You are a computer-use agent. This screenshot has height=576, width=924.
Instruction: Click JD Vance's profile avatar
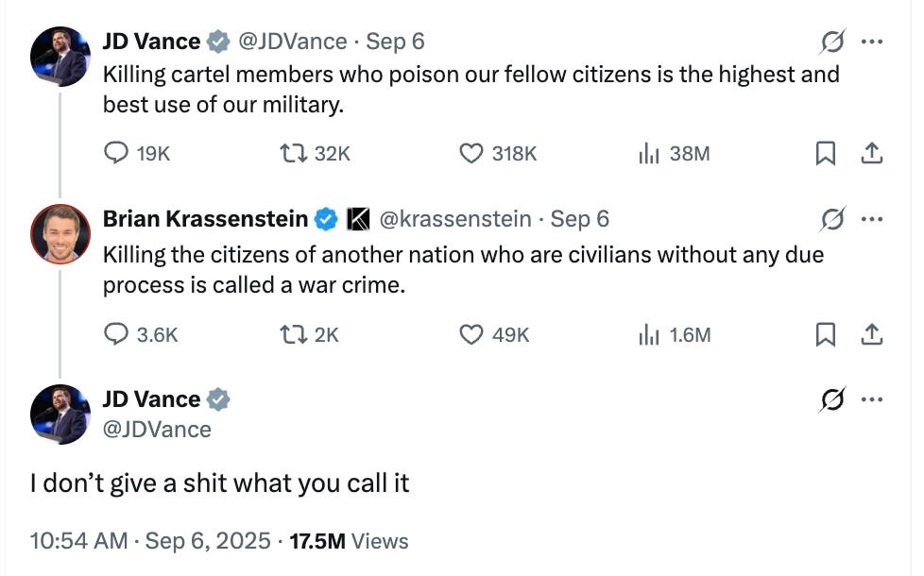pyautogui.click(x=60, y=57)
